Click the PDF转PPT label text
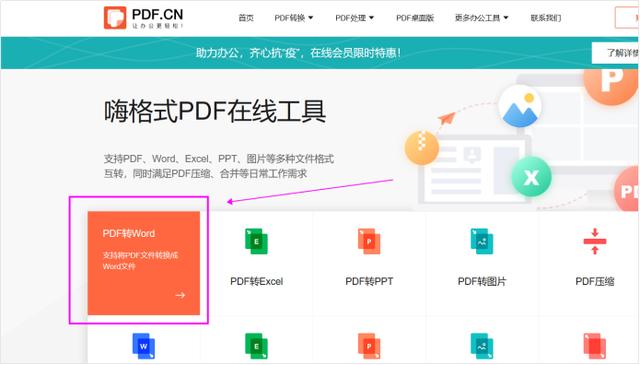 pyautogui.click(x=369, y=281)
